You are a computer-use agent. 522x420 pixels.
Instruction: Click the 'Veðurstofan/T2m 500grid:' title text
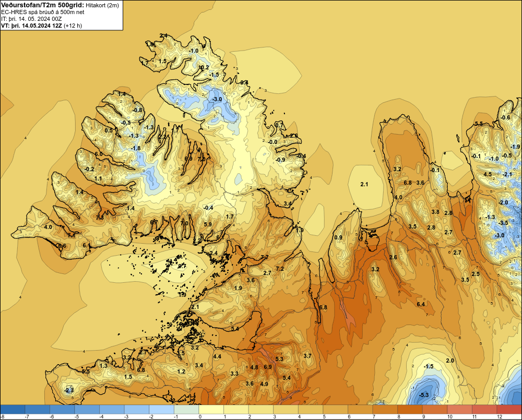click(42, 5)
